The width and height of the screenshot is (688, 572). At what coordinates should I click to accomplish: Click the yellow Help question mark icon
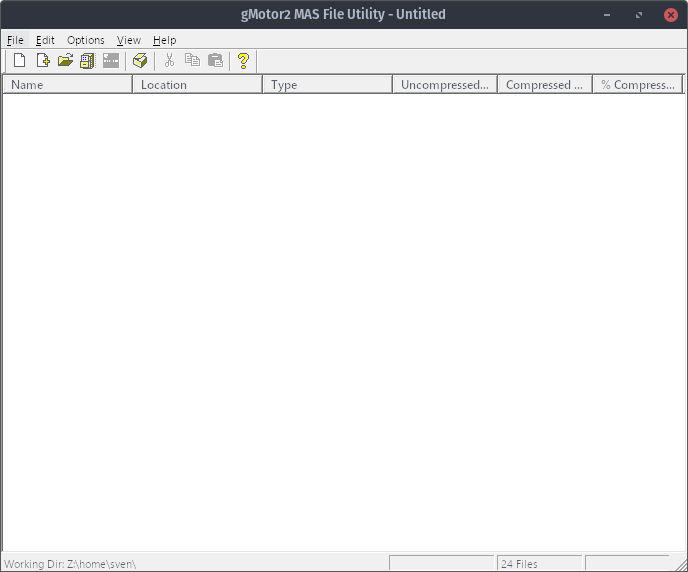(x=243, y=61)
